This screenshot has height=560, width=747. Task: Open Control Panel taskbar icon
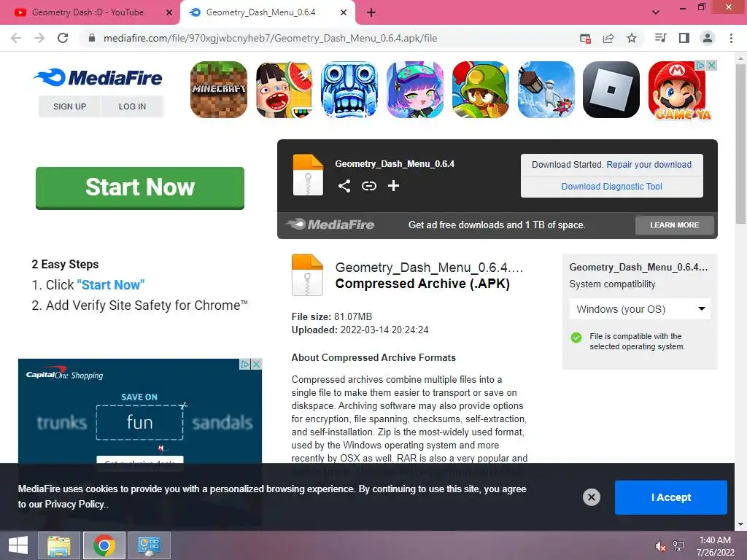(x=149, y=545)
